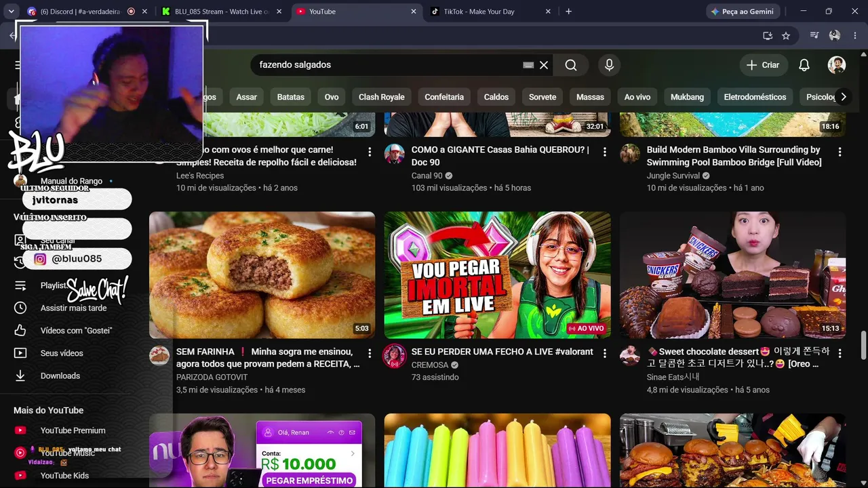Open the YouTube notifications bell

tap(804, 65)
